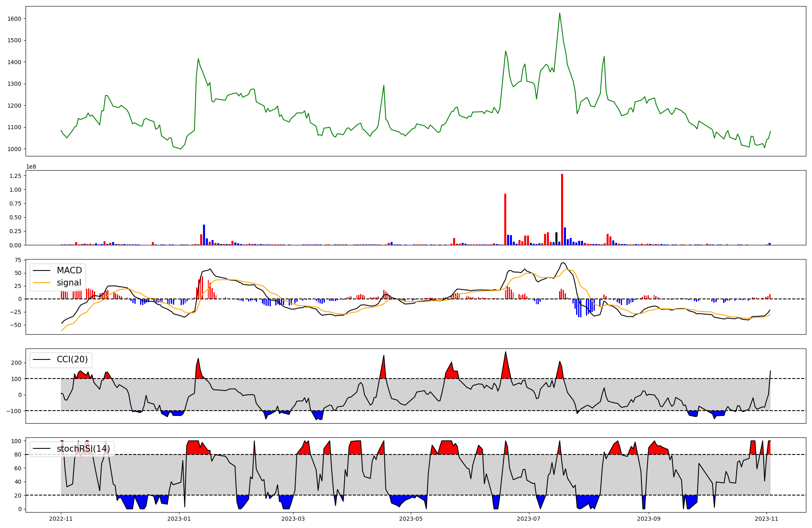Click the 1.25 volume axis tick label
The width and height of the screenshot is (812, 528).
pyautogui.click(x=16, y=176)
